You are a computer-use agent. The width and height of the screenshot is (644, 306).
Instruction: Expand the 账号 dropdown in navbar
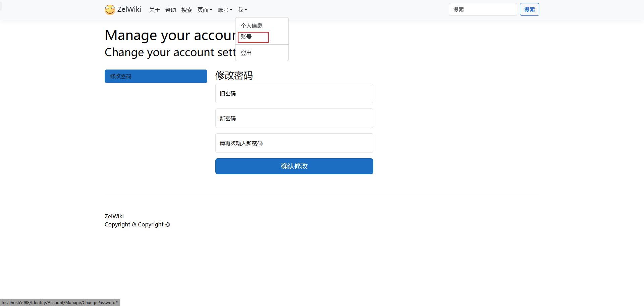(225, 10)
